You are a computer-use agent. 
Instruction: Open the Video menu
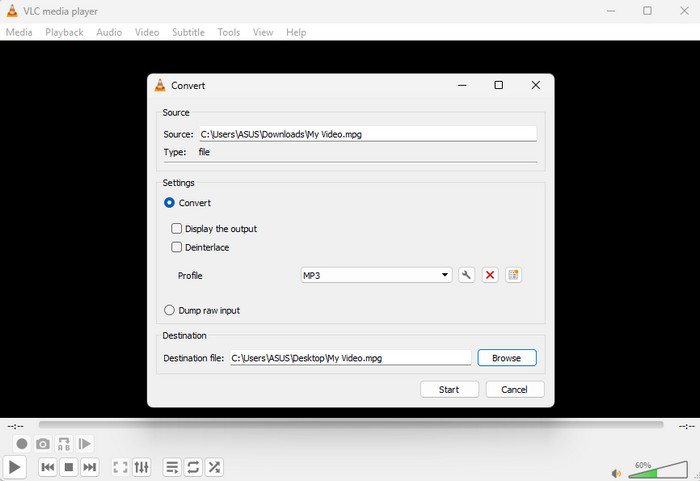[147, 32]
